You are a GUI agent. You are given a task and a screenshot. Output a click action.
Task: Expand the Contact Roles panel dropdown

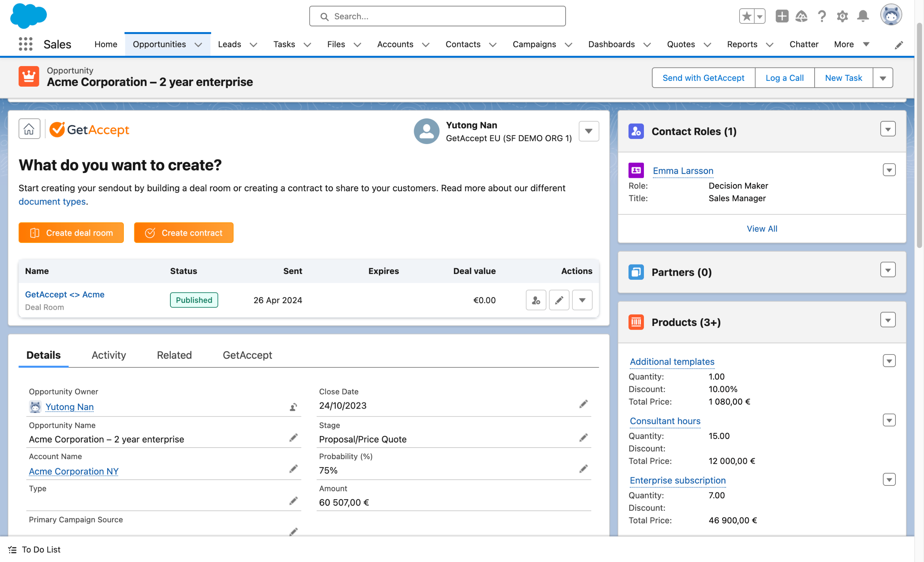point(888,129)
